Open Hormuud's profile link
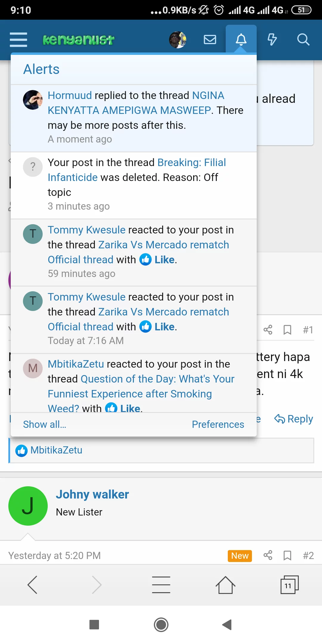 (x=70, y=95)
